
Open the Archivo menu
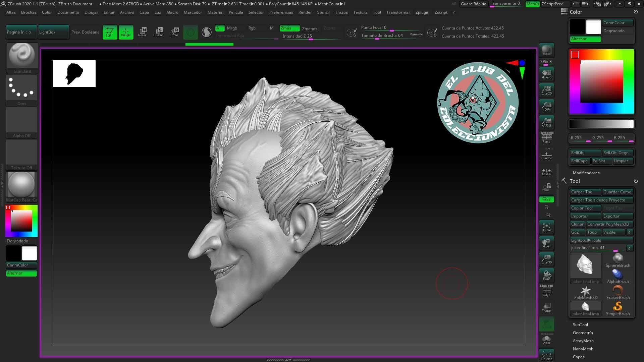(x=127, y=12)
